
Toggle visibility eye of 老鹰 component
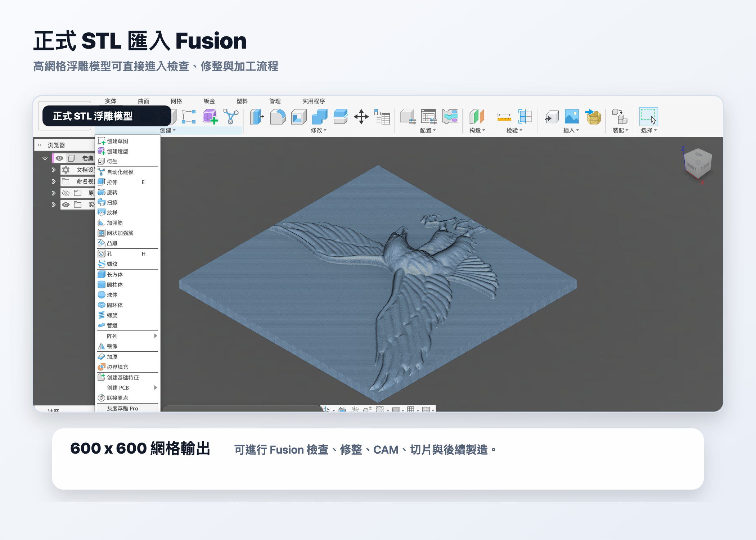59,158
